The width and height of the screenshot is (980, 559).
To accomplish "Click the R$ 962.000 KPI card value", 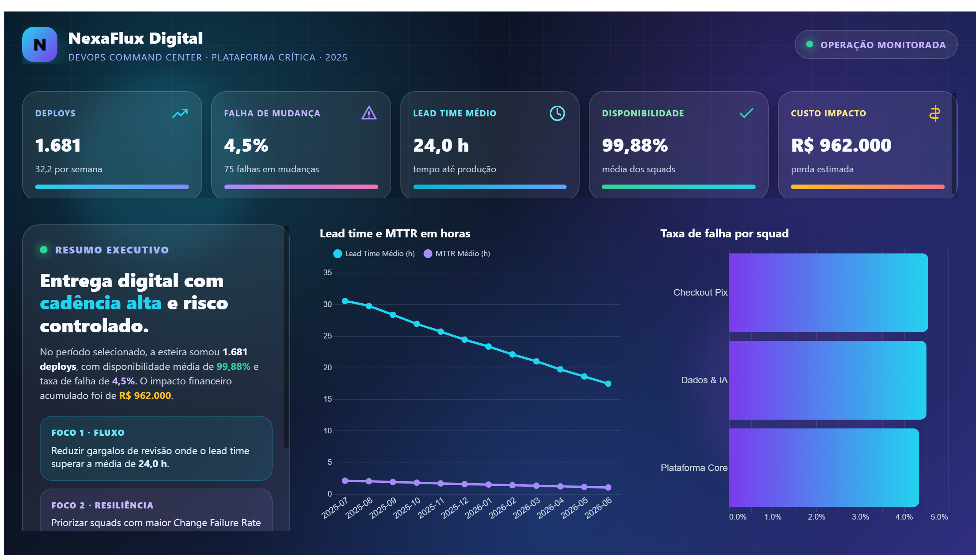I will (x=841, y=145).
